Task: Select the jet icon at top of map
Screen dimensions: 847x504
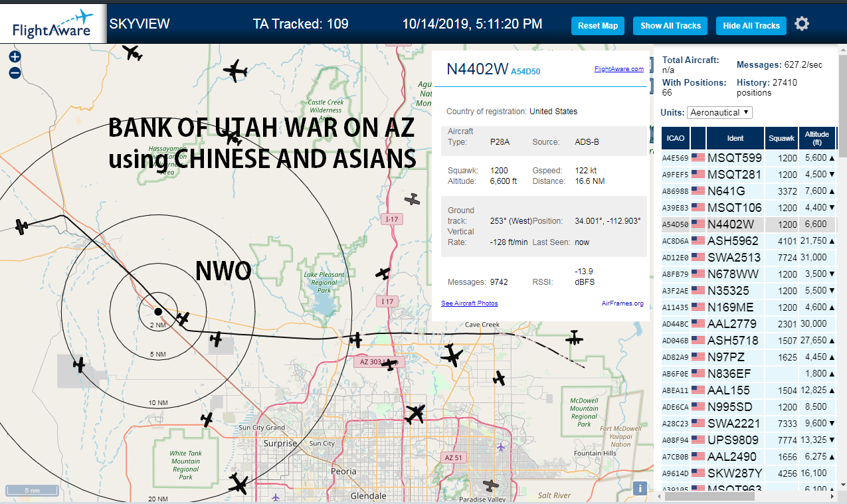Action: coord(235,70)
